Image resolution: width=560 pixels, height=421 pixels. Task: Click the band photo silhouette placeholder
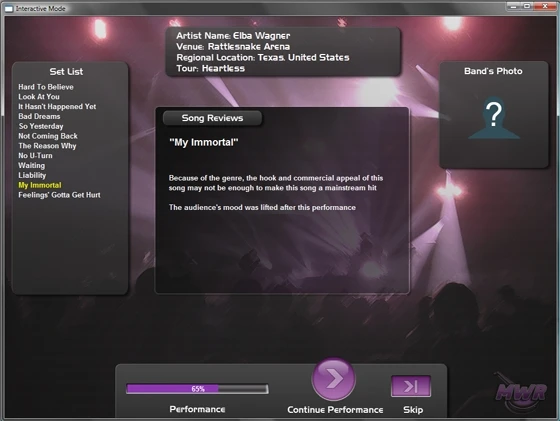494,117
